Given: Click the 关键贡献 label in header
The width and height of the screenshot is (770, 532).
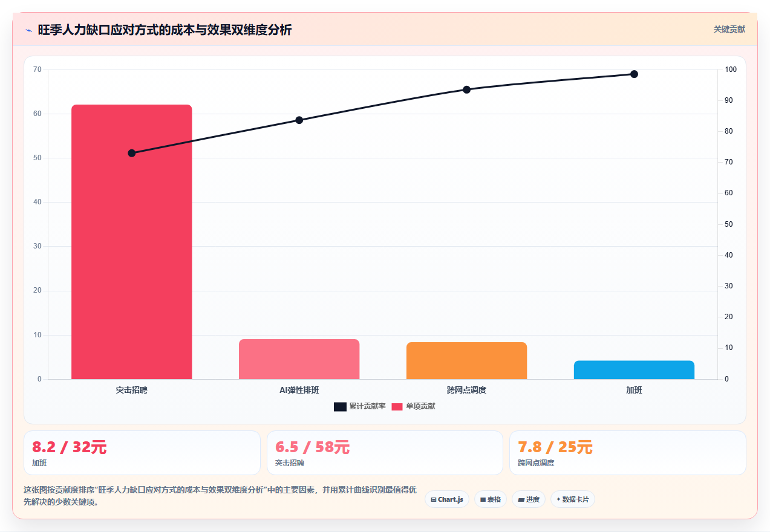Looking at the screenshot, I should (729, 29).
